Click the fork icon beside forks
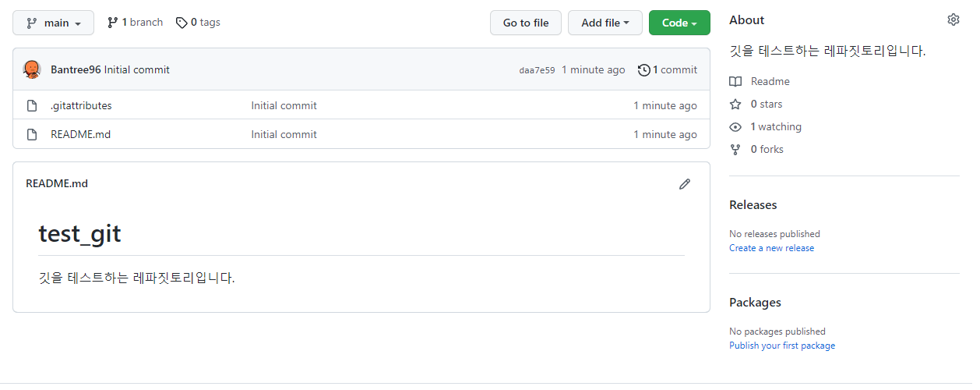Image resolution: width=980 pixels, height=390 pixels. (735, 149)
